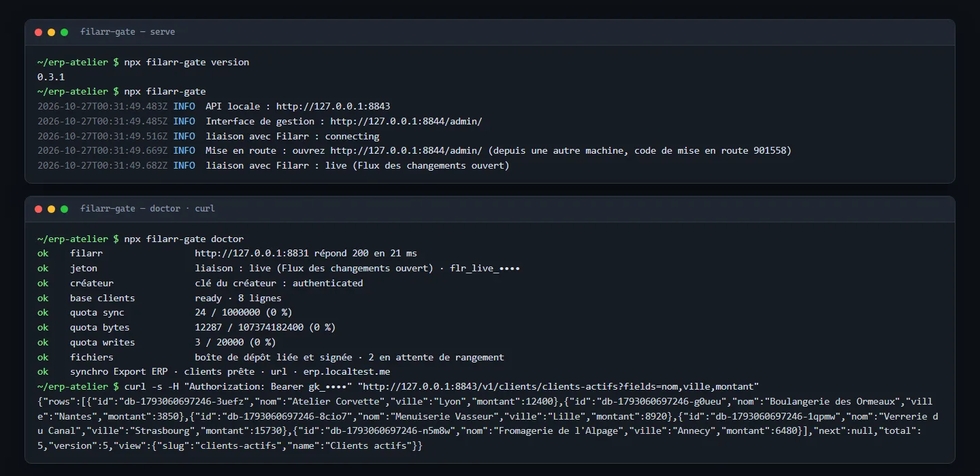The height and width of the screenshot is (476, 980).
Task: Click timestamp ending 49.485Z
Action: pos(102,121)
